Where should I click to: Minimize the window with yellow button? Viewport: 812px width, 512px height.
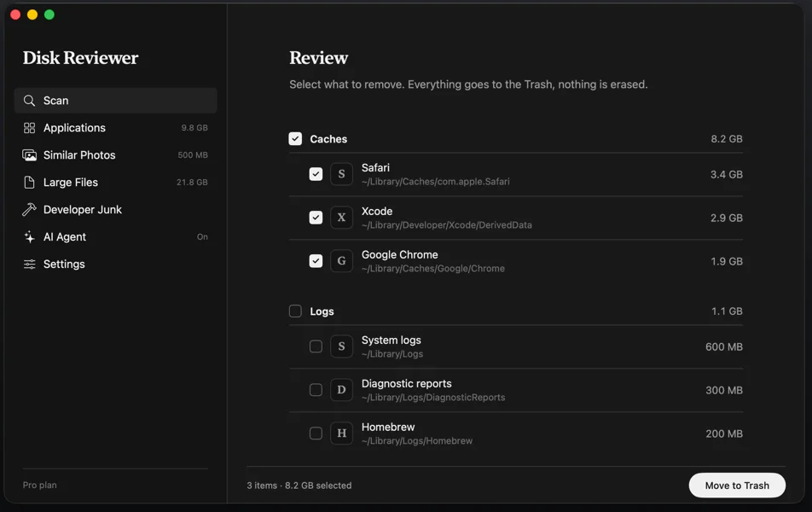click(32, 15)
